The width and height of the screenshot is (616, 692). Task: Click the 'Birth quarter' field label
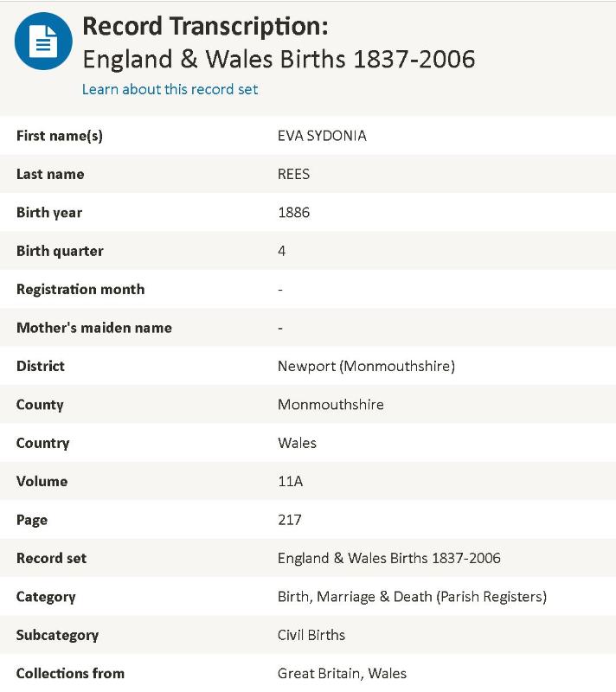coord(60,251)
